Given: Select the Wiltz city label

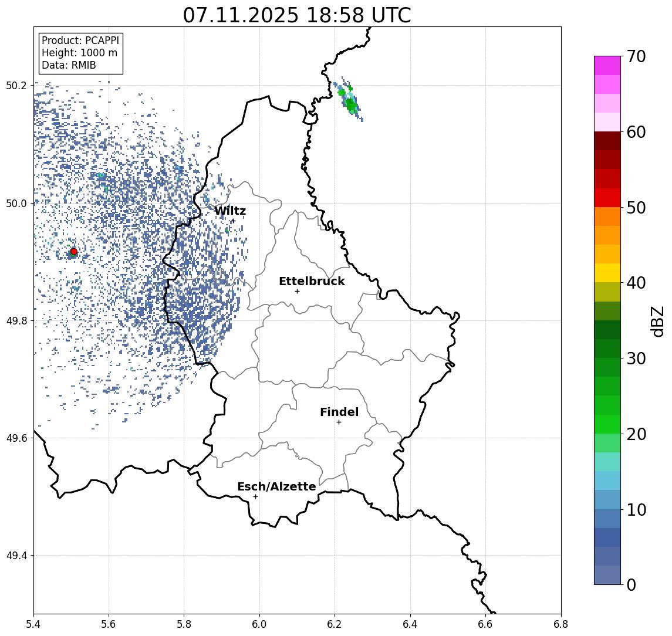Looking at the screenshot, I should click(x=230, y=211).
